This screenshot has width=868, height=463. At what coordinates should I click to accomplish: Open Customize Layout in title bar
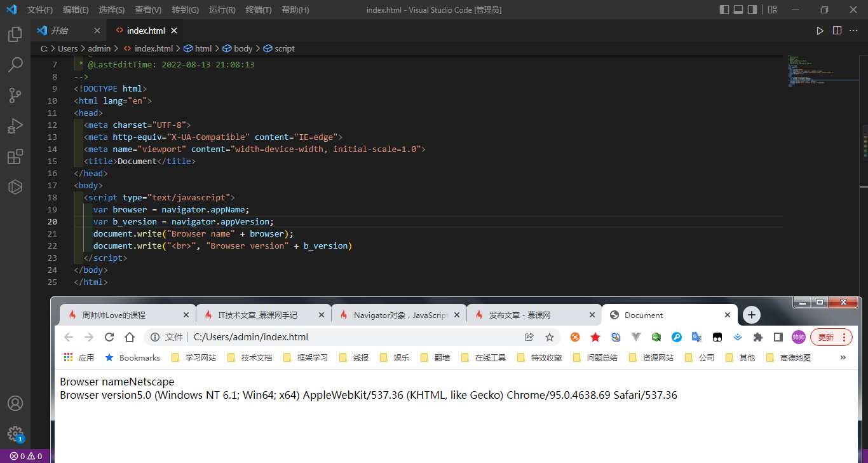click(772, 10)
